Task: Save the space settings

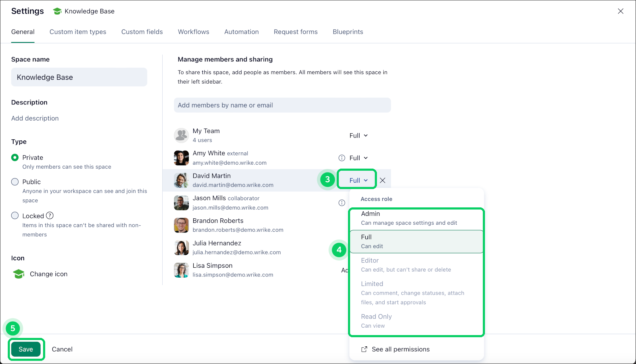Action: [x=25, y=349]
